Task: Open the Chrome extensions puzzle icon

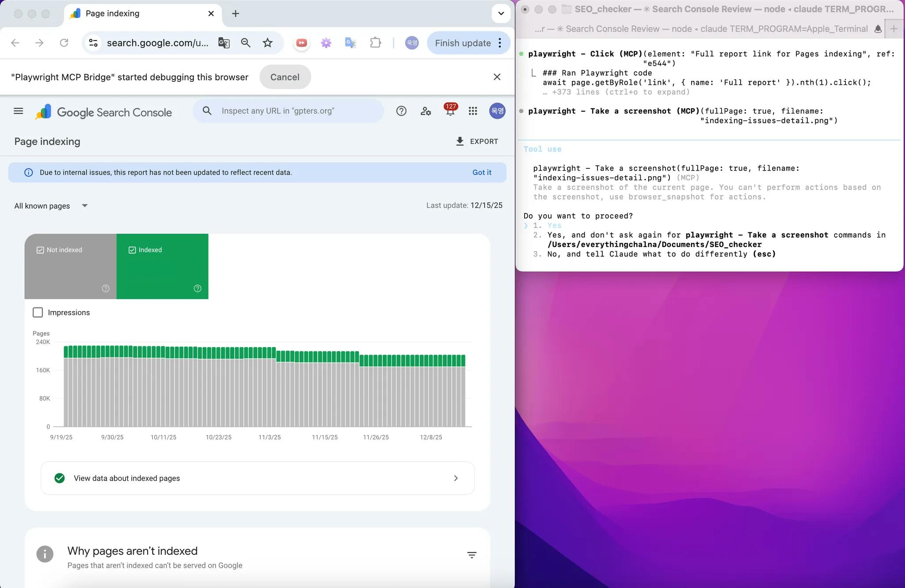Action: (375, 43)
